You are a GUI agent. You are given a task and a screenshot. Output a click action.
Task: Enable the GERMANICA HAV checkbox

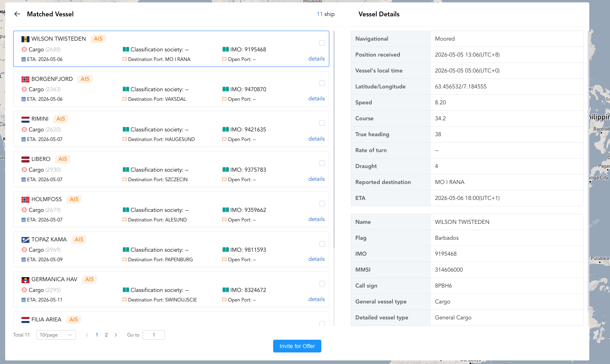point(322,284)
